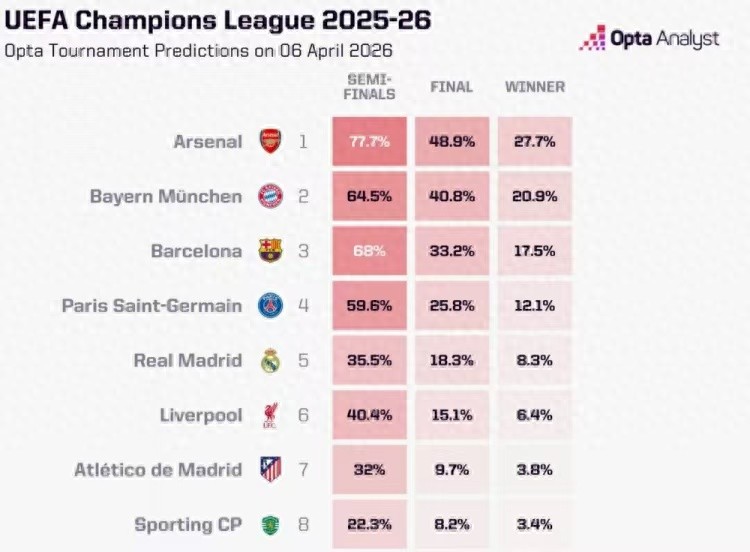Select the FINAL column header

pyautogui.click(x=452, y=87)
